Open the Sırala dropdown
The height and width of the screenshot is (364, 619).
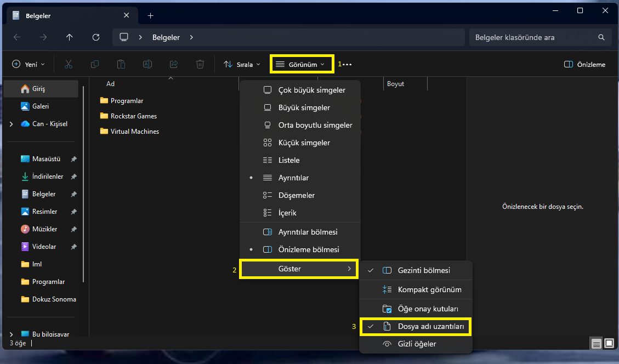pyautogui.click(x=242, y=64)
